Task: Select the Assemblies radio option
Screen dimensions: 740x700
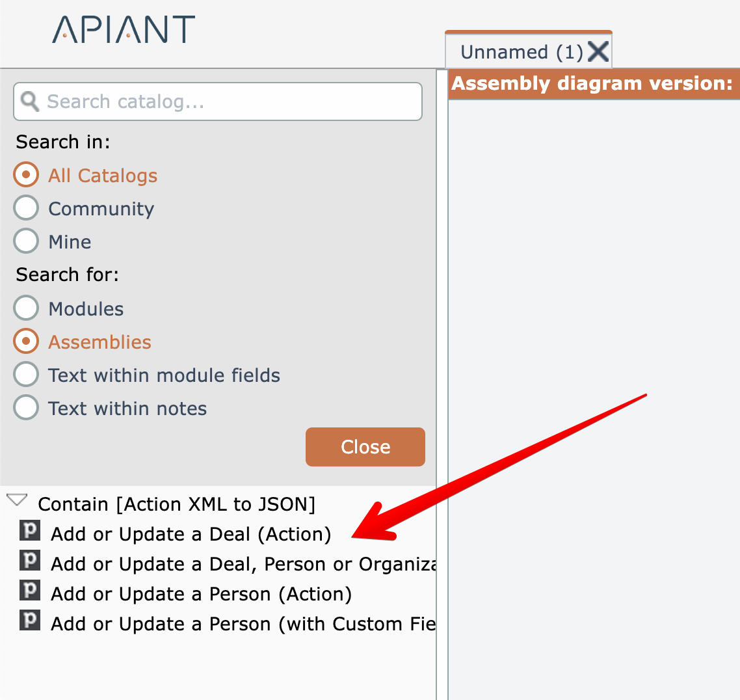Action: click(x=26, y=342)
